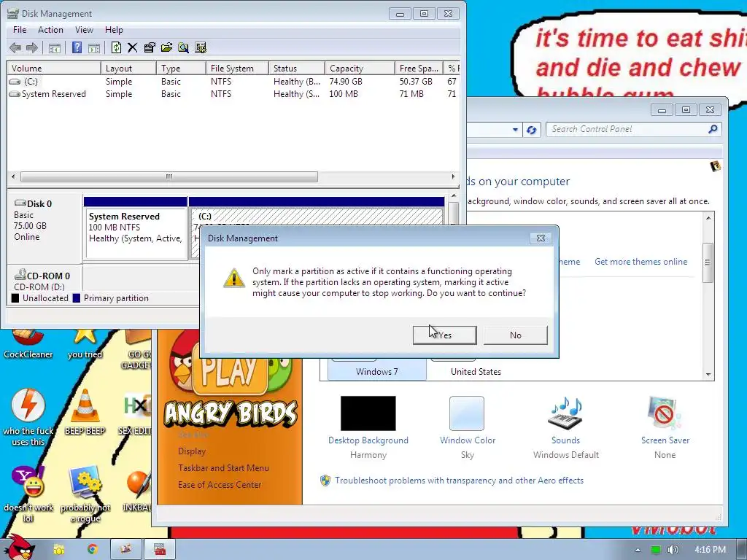This screenshot has width=747, height=560.
Task: Open the yellow folder icon on taskbar
Action: 59,550
